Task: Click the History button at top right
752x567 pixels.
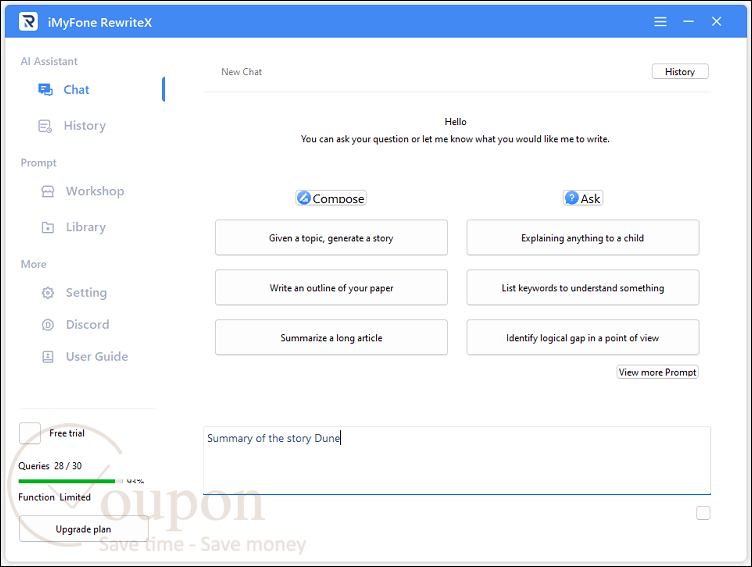Action: tap(680, 71)
